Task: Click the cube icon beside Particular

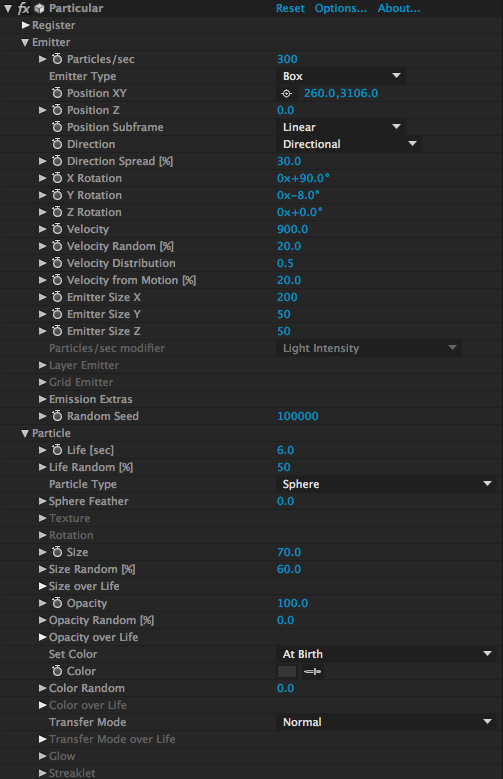Action: coord(39,8)
